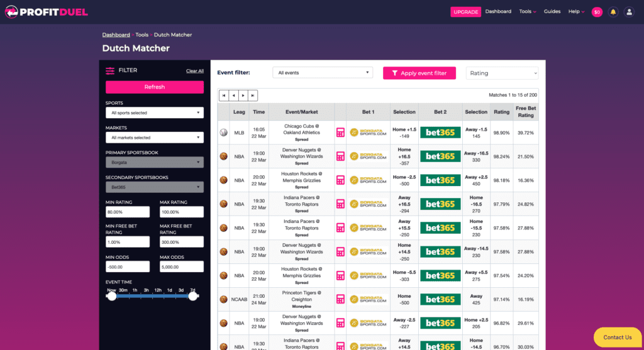This screenshot has width=644, height=350.
Task: Open calculator for Denver Nuggets +14.5 row
Action: 340,251
